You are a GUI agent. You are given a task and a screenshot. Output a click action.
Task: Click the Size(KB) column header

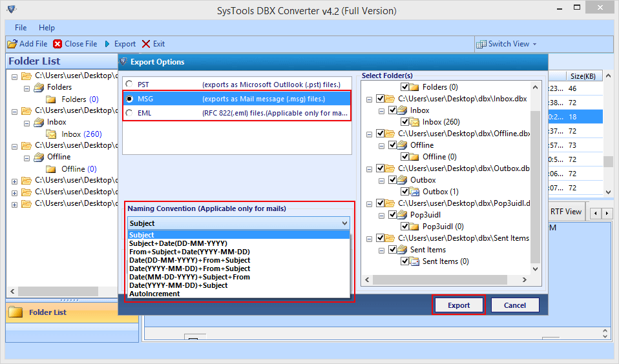[x=583, y=76]
